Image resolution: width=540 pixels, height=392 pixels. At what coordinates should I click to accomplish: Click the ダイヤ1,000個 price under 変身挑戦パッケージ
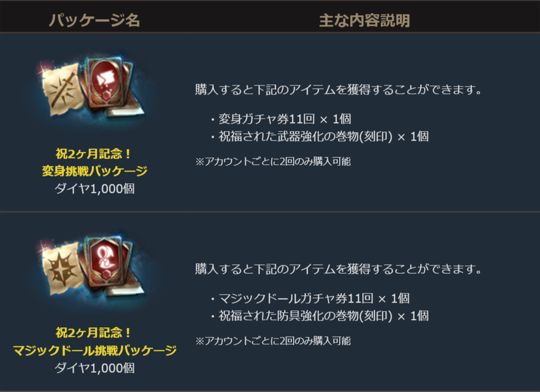94,188
